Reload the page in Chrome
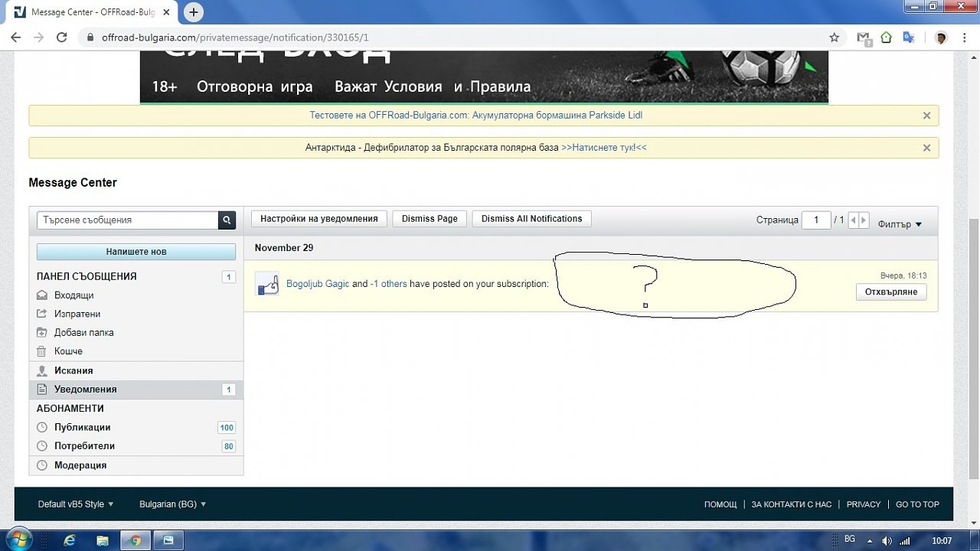 (62, 37)
